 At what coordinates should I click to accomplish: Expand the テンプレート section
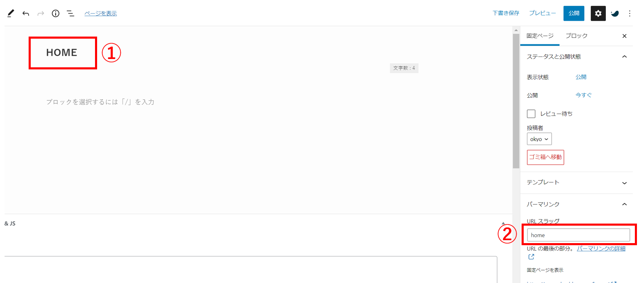click(x=624, y=183)
